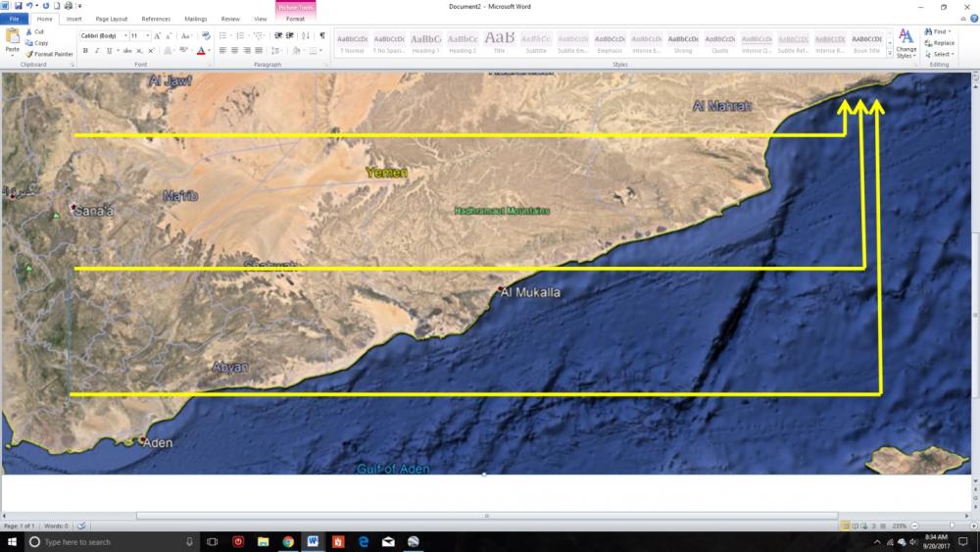Open the font name dropdown

[x=125, y=36]
